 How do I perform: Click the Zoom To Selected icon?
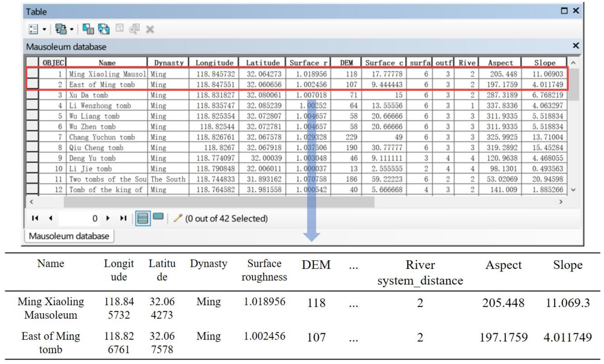[x=135, y=29]
